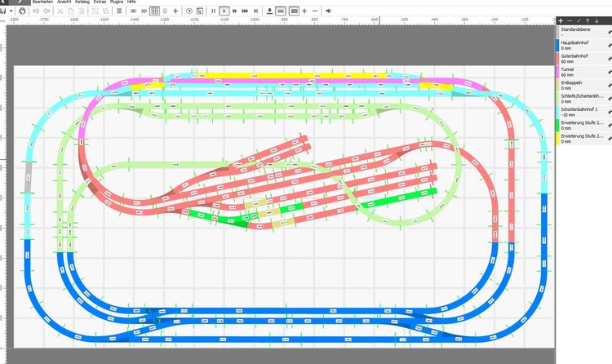Click the paste clipboard icon
The width and height of the screenshot is (612, 364).
point(81,11)
